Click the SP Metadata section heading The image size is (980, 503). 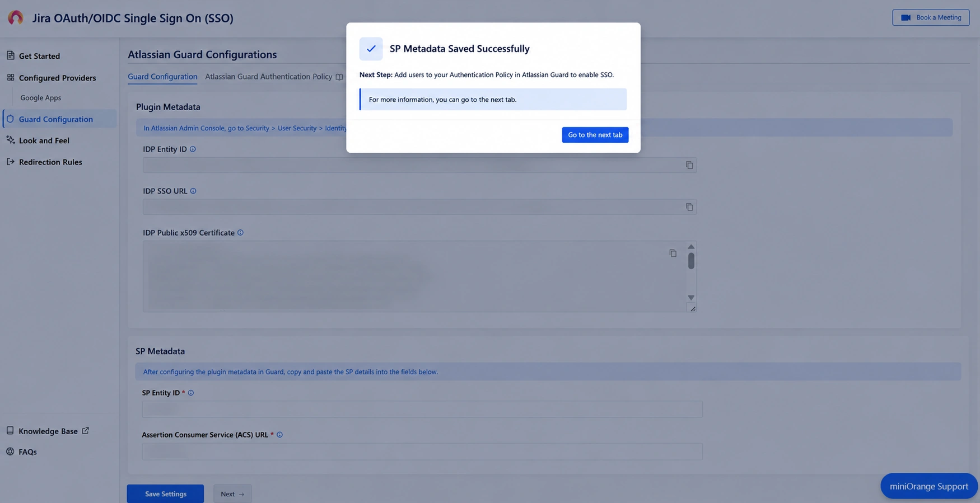(160, 351)
